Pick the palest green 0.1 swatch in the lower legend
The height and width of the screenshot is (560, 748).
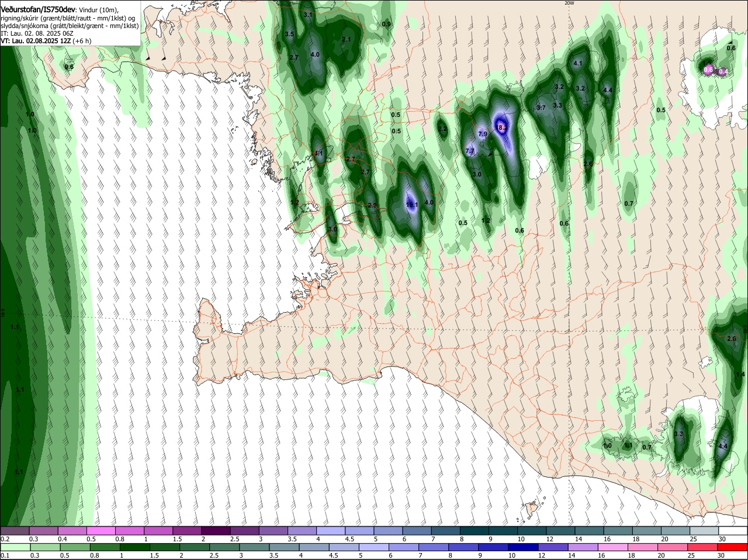[x=15, y=547]
